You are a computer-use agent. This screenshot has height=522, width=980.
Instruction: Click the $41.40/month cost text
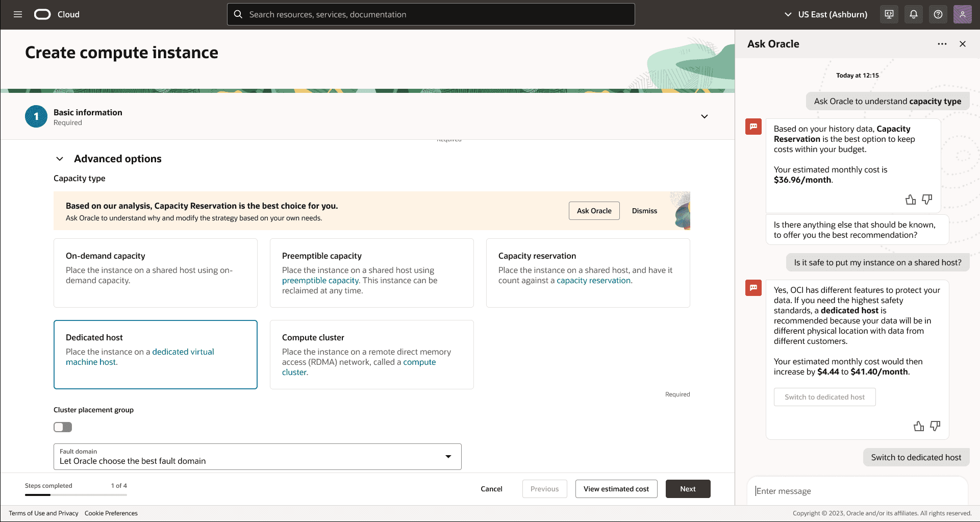pos(880,371)
